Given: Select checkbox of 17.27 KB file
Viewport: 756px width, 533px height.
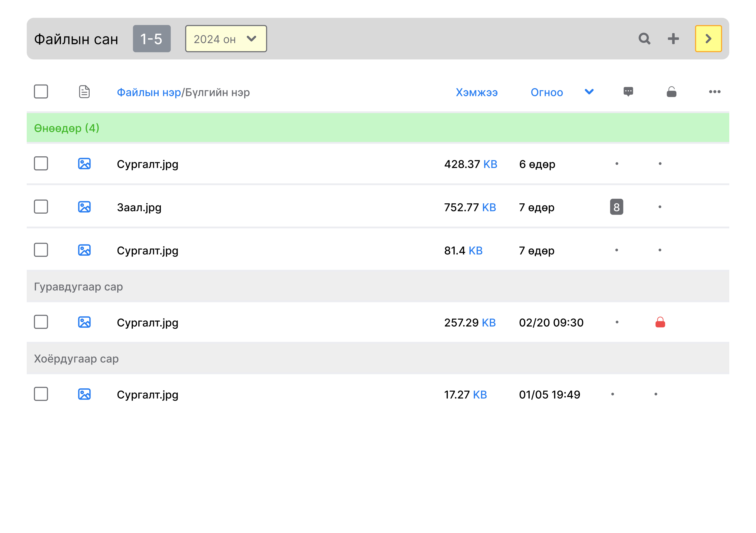Looking at the screenshot, I should (x=41, y=394).
